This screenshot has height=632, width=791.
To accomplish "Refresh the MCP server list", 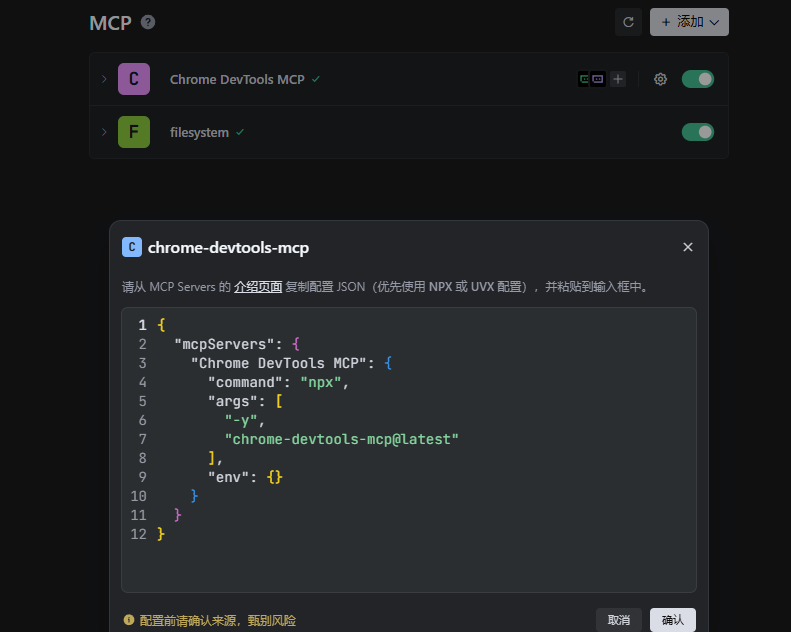I will pyautogui.click(x=628, y=22).
